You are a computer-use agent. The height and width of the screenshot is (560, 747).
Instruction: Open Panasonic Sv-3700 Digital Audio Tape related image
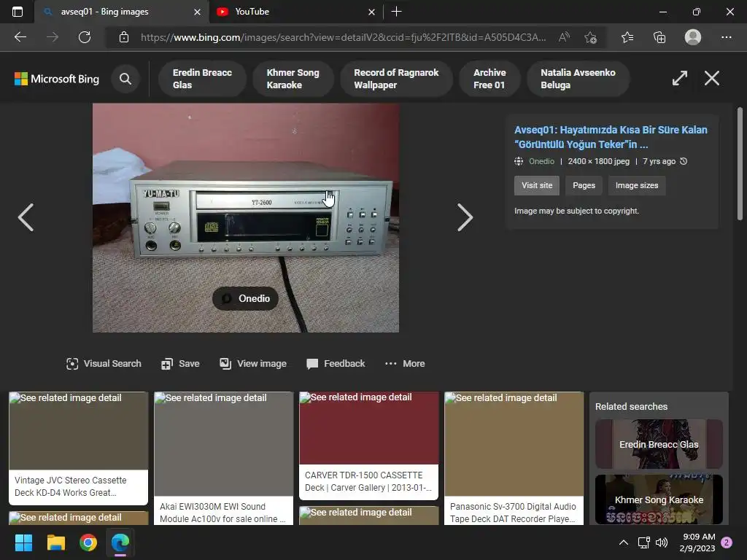[x=514, y=458]
